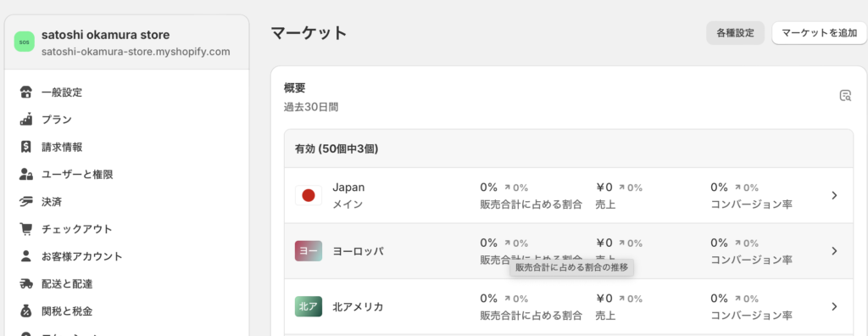Screen dimensions: 868x336
Task: Open プラン via its chart icon
Action: pyautogui.click(x=25, y=119)
